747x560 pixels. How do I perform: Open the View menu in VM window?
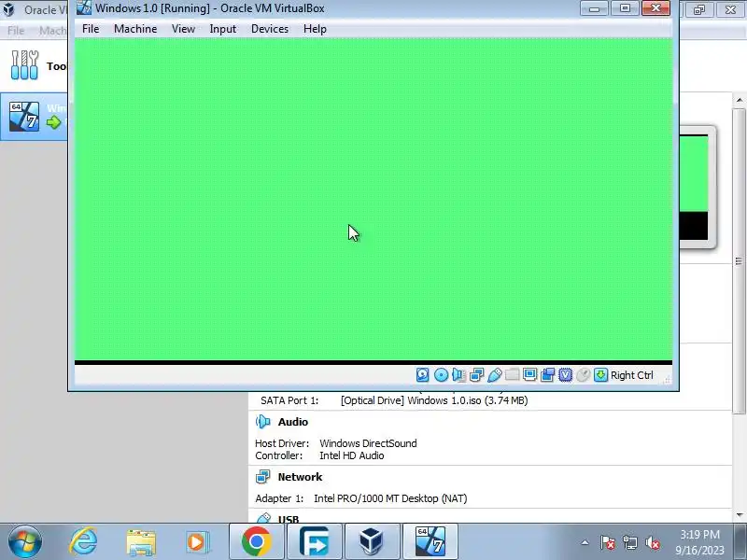click(x=183, y=29)
